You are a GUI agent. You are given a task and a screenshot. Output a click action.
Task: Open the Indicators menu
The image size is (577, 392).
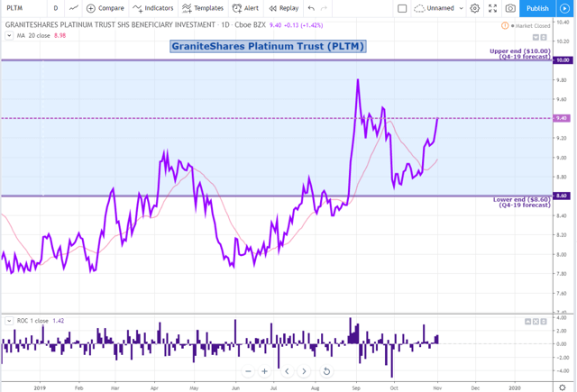pyautogui.click(x=153, y=8)
